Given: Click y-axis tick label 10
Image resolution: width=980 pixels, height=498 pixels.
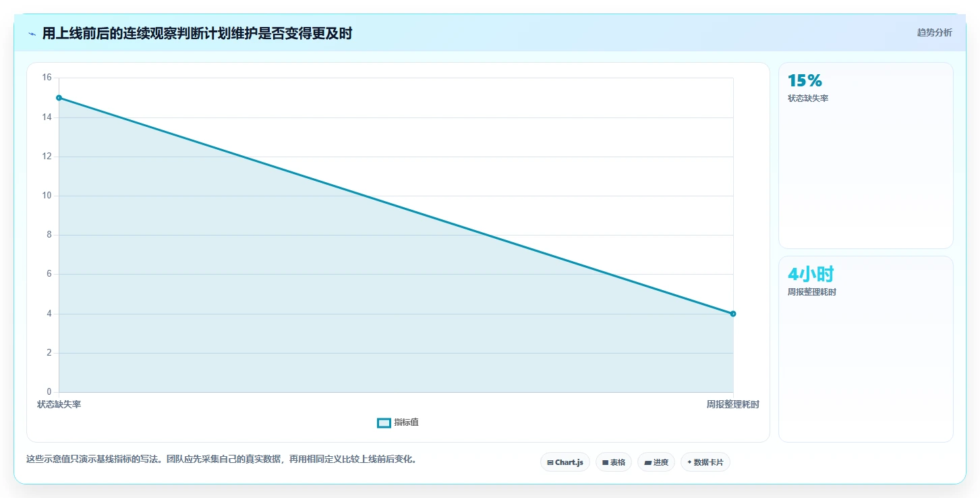Looking at the screenshot, I should click(x=47, y=196).
